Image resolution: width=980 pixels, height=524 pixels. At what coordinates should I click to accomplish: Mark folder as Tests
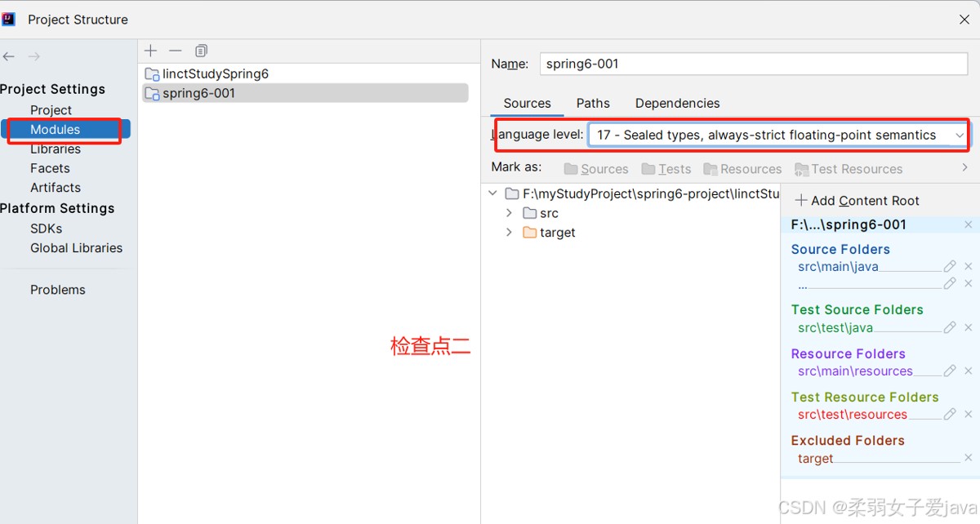coord(666,169)
